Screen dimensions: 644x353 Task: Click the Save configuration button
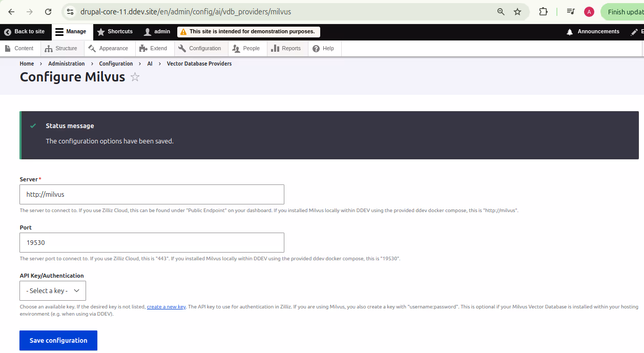[x=58, y=340]
